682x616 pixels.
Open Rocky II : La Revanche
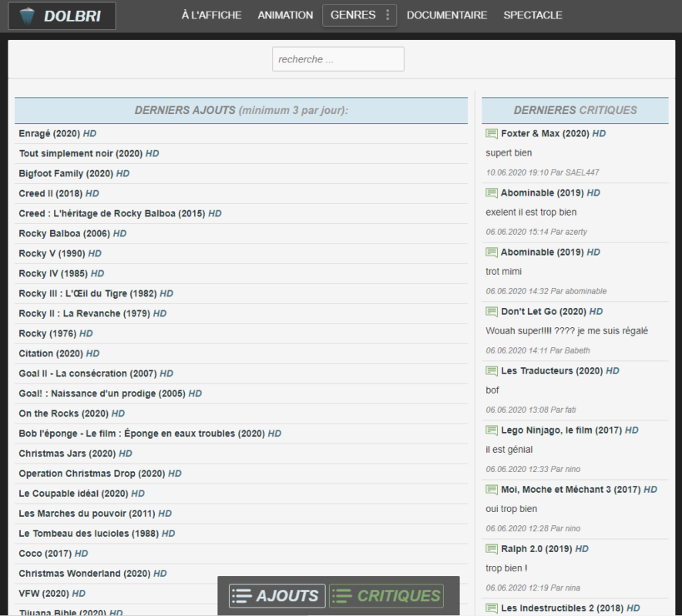click(92, 313)
